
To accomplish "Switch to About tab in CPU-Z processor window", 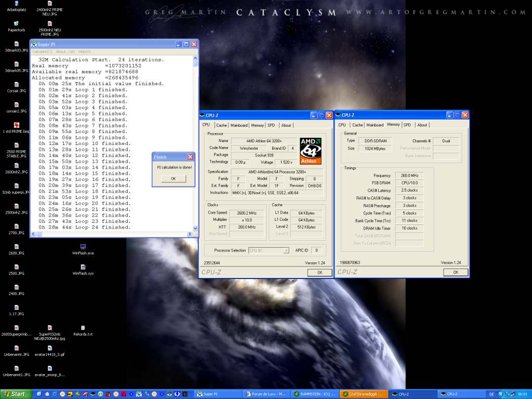I will [286, 125].
